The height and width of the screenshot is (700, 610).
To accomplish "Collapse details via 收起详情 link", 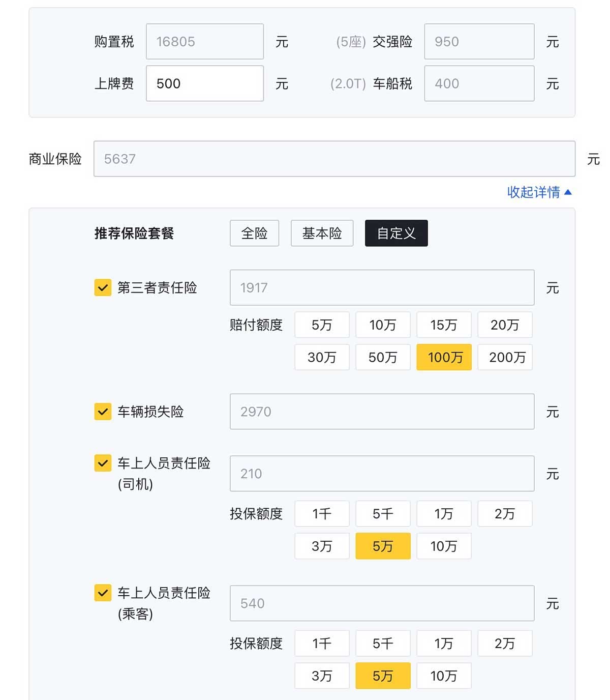I will 539,192.
